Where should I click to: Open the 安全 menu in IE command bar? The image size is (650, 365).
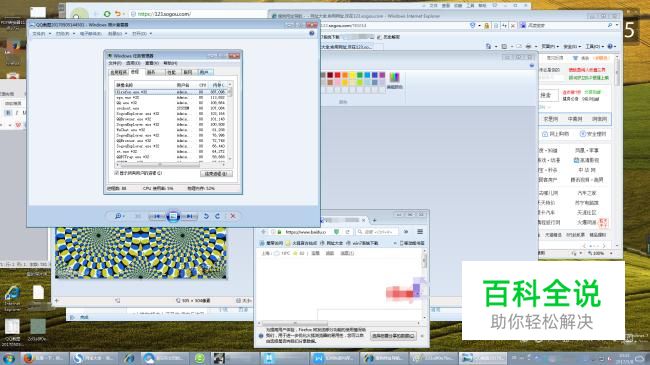[571, 46]
